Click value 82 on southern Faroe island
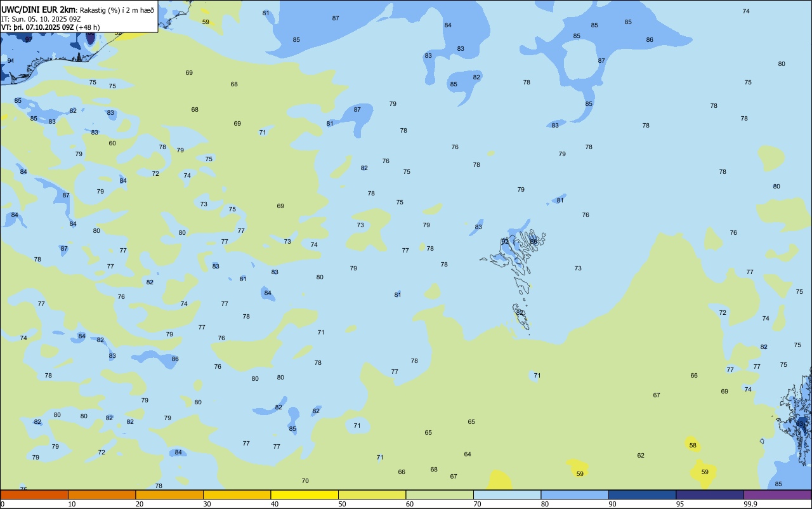Screen dimensions: 812x509 pos(520,313)
